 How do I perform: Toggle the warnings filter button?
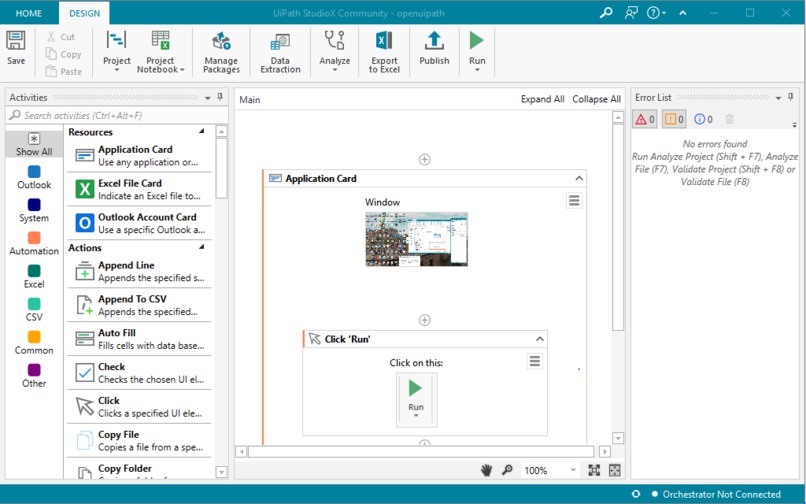coord(674,119)
